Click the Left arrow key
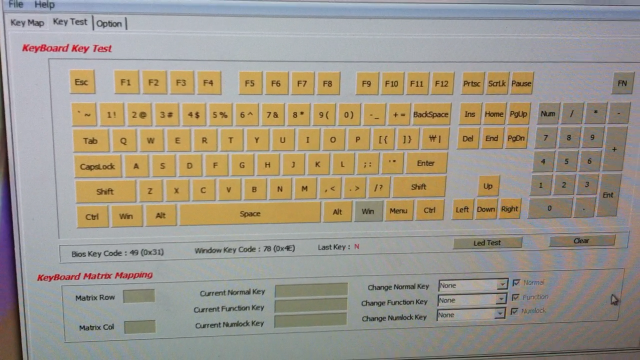640x360 pixels. click(462, 209)
